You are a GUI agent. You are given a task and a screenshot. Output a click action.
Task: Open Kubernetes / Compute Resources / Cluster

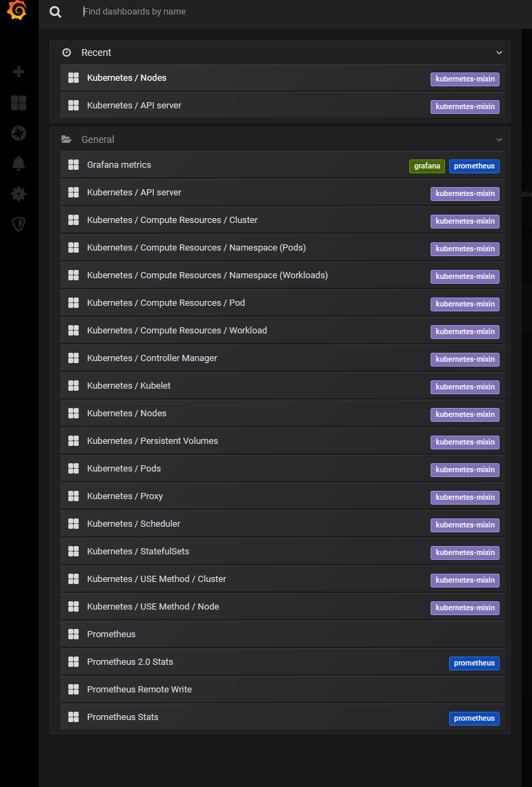pyautogui.click(x=283, y=220)
